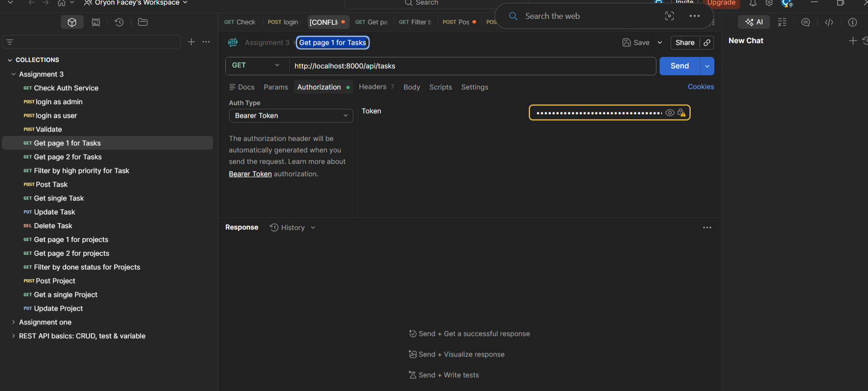868x391 pixels.
Task: Open the Environments icon in the sidebar
Action: [x=96, y=22]
